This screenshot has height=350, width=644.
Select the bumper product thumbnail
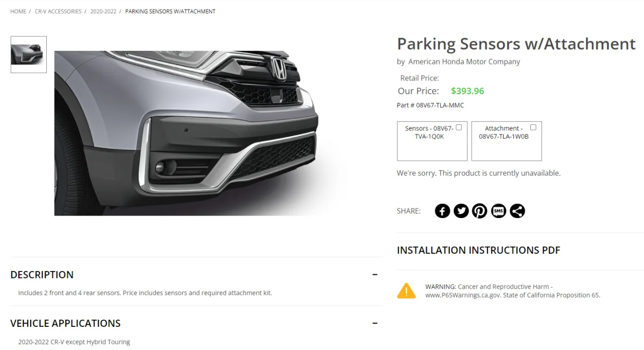pos(29,54)
